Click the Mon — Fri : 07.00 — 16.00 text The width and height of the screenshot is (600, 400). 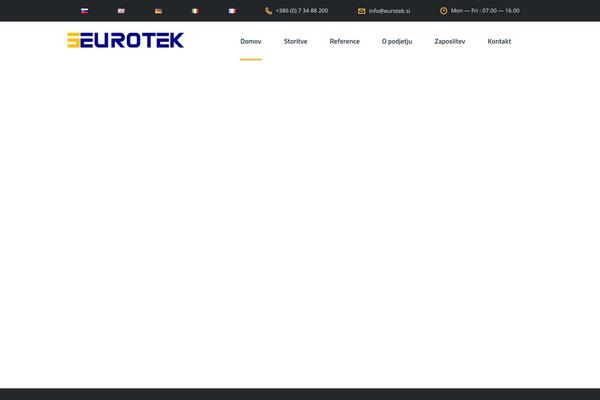pos(485,11)
